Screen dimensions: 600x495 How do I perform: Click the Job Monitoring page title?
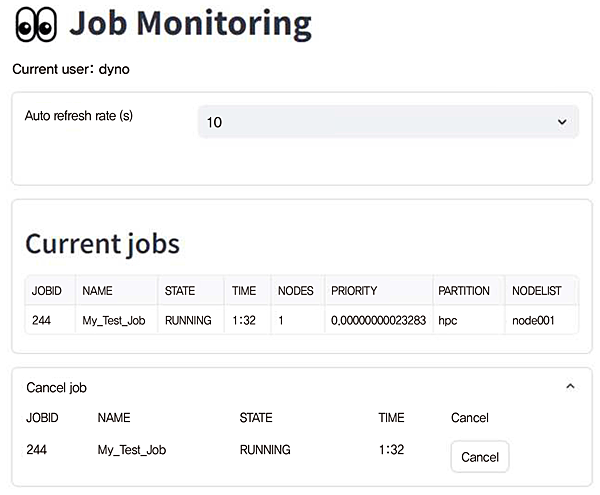click(x=190, y=24)
